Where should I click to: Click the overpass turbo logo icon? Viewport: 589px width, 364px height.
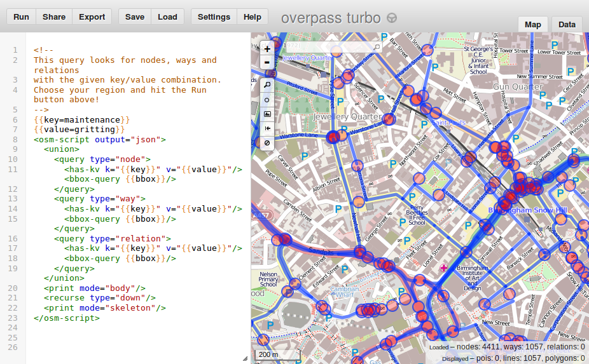click(x=392, y=18)
